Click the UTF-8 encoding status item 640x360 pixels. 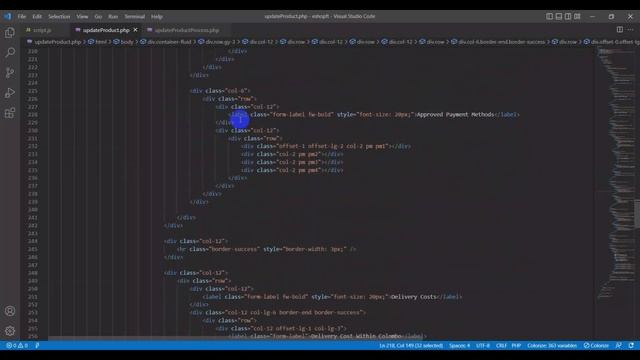click(483, 345)
